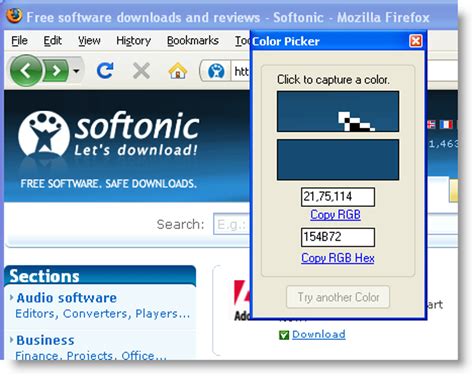
Task: Click the Softonic search input box
Action: (x=232, y=224)
